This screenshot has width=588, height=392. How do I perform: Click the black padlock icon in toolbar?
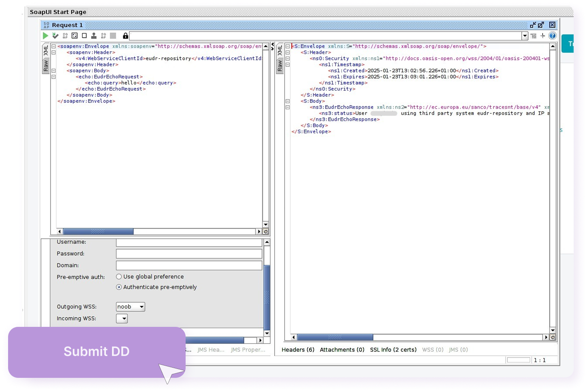click(x=125, y=36)
